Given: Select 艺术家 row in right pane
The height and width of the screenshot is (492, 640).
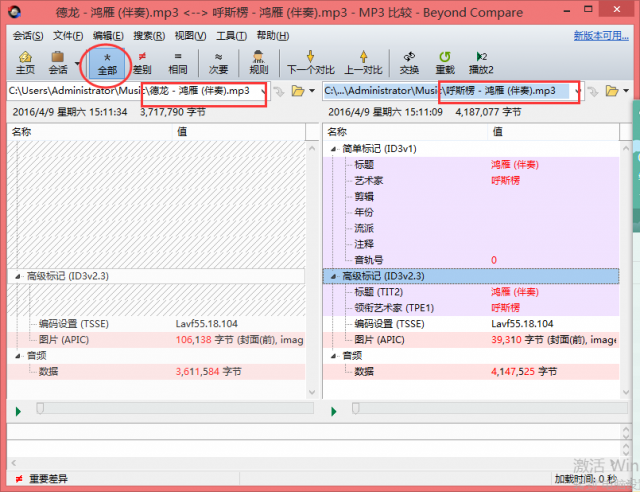Looking at the screenshot, I should [471, 180].
